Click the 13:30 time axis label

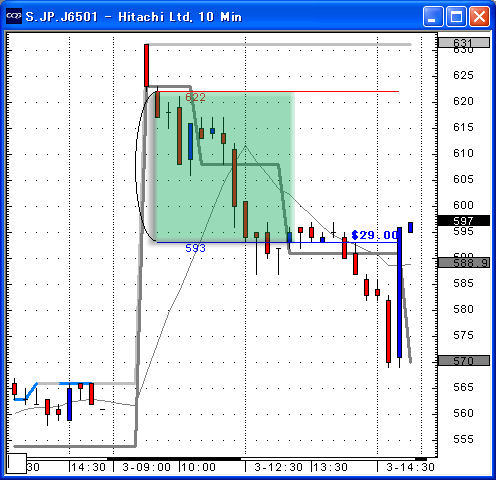pos(331,467)
